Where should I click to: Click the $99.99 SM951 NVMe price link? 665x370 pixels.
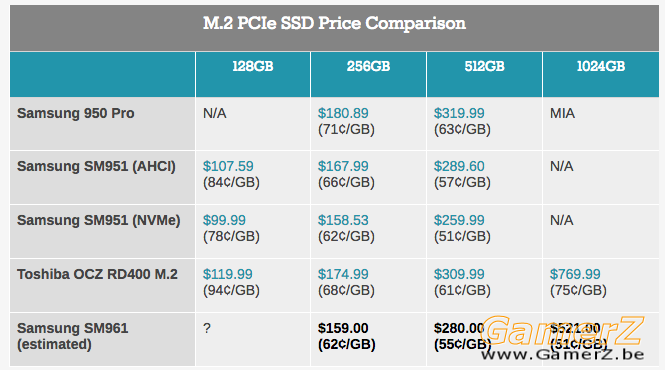[x=224, y=220]
